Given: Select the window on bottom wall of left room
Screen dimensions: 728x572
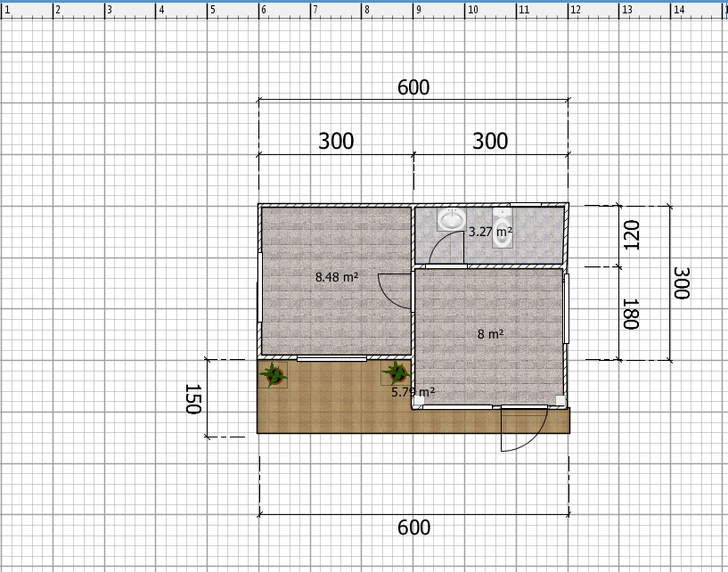Looking at the screenshot, I should tap(331, 358).
